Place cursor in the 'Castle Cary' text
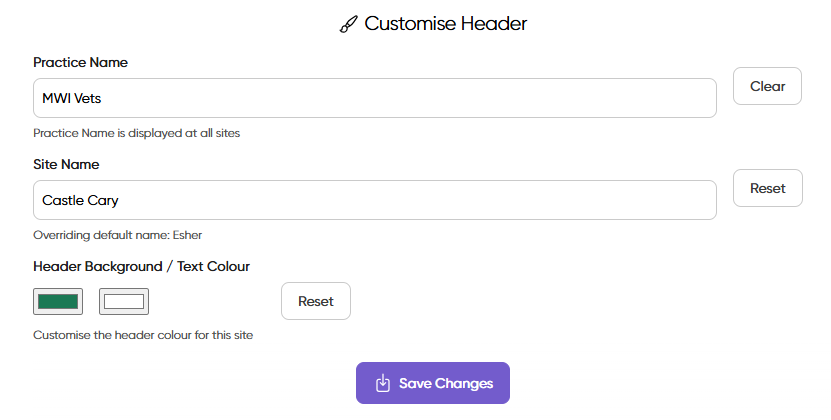This screenshot has width=831, height=420. pos(80,200)
